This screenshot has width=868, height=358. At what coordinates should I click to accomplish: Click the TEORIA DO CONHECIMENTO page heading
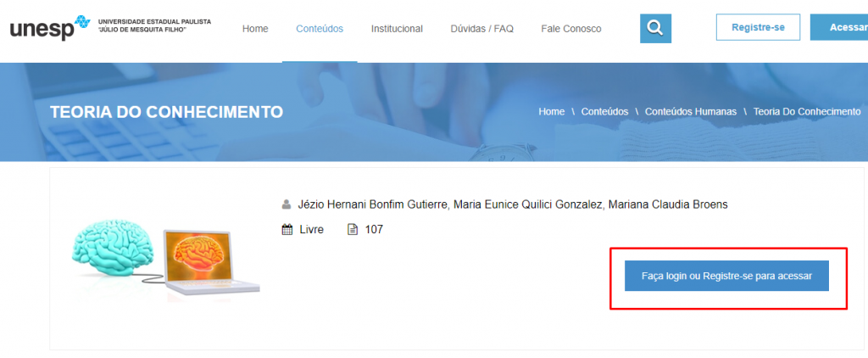coord(166,112)
